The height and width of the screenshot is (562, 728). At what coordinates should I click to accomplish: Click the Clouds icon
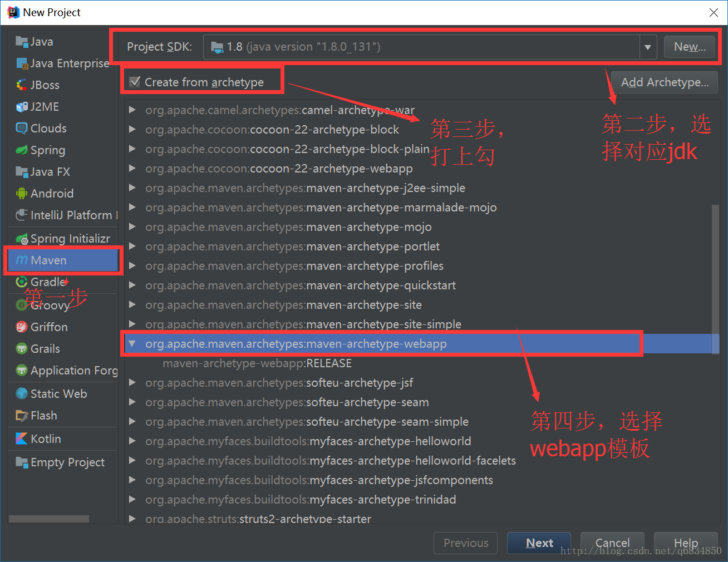pyautogui.click(x=22, y=129)
